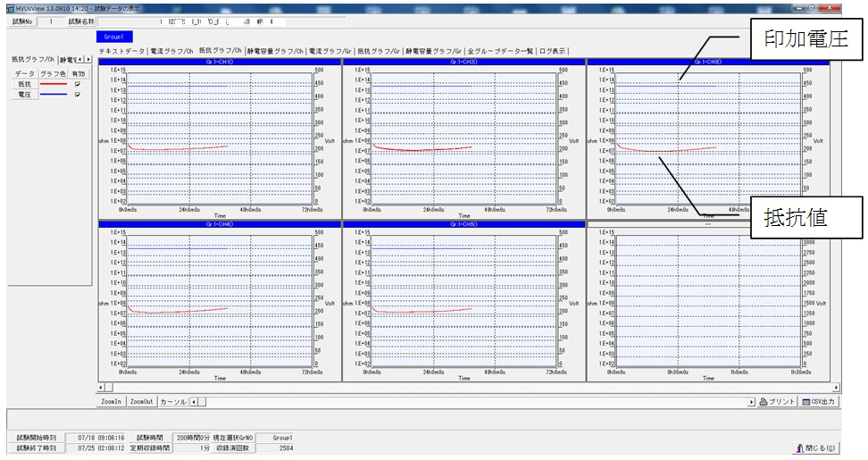Switch to the 電流グラフ/Ch tab
The height and width of the screenshot is (460, 868).
pyautogui.click(x=171, y=52)
